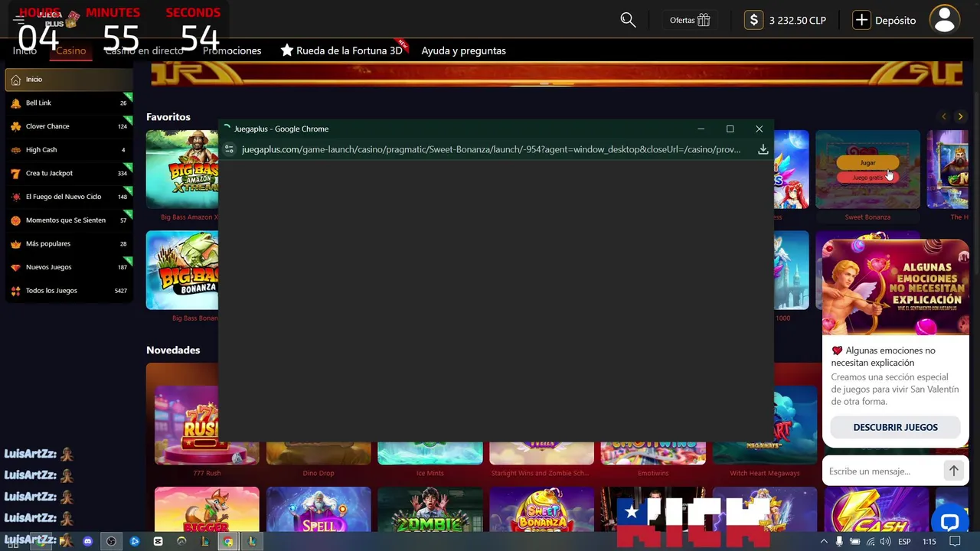Open Rueda de la Fortuna 3D tab
Image resolution: width=980 pixels, height=551 pixels.
[341, 51]
